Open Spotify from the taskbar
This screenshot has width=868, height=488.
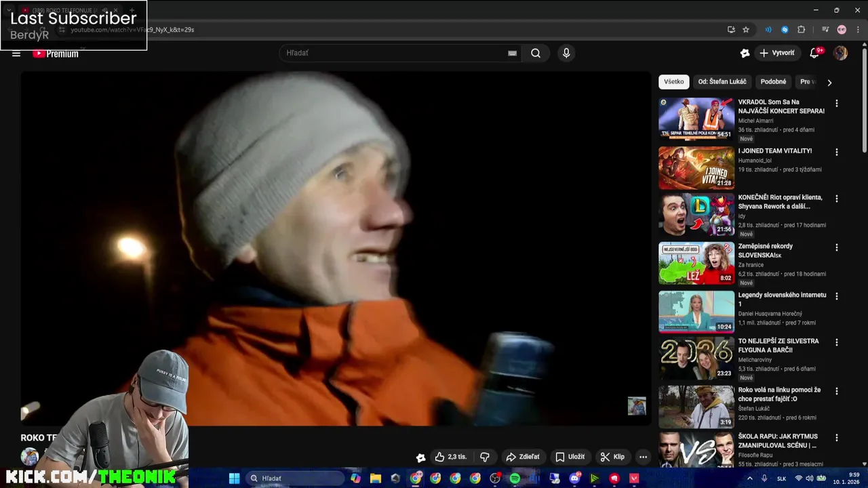pyautogui.click(x=515, y=479)
